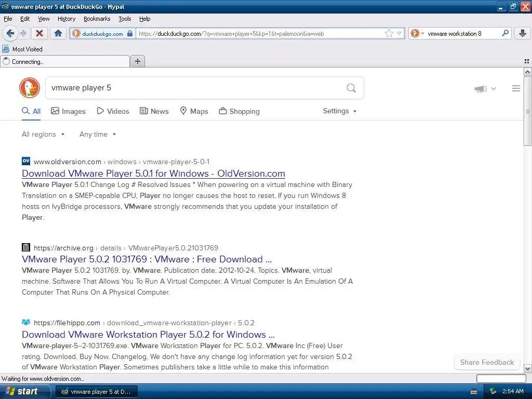Open the Bookmarks menu
The image size is (532, 399).
(x=97, y=19)
